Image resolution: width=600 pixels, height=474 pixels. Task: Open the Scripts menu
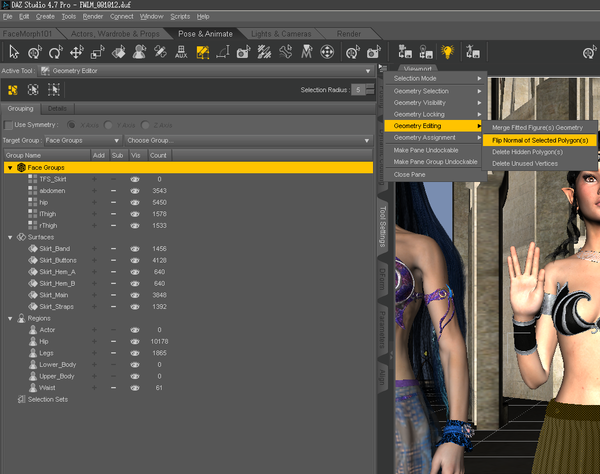click(x=180, y=16)
